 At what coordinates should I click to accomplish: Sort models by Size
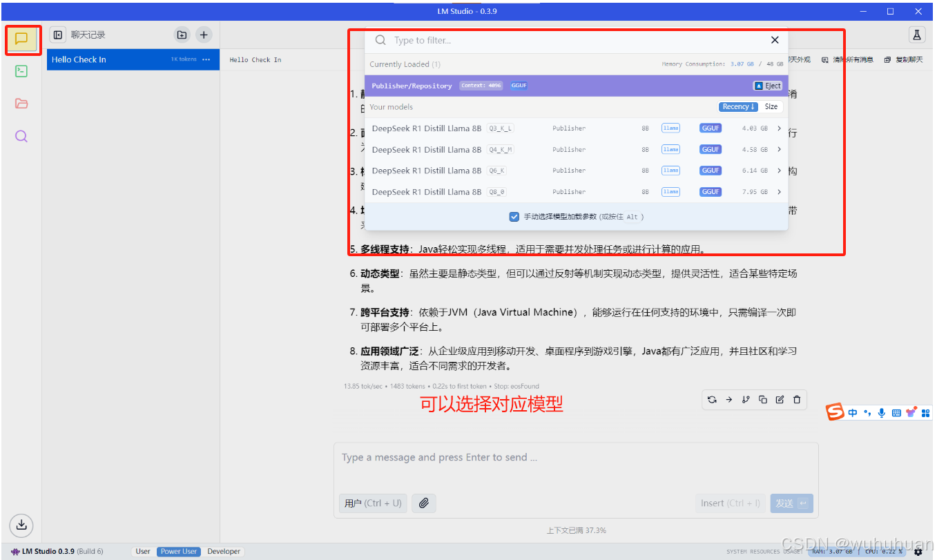coord(771,106)
